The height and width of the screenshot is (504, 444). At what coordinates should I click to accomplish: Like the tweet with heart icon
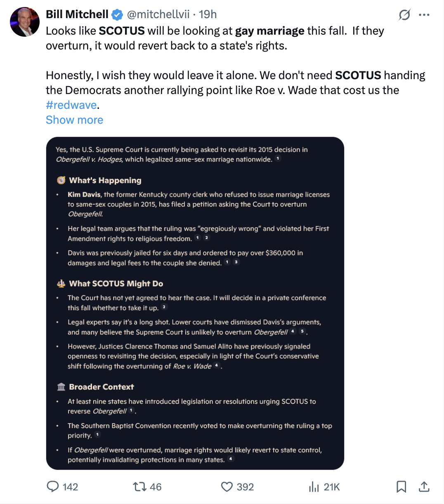(x=227, y=487)
